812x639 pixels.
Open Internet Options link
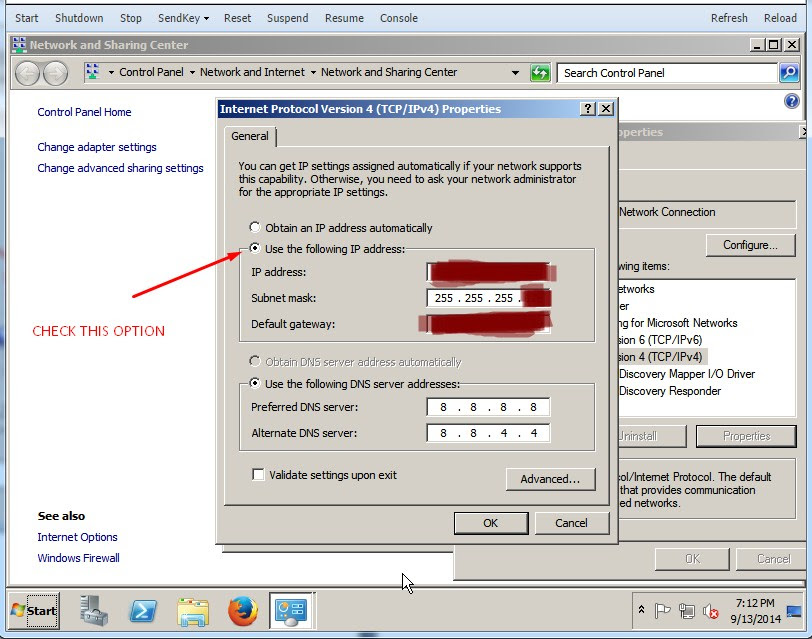tap(77, 537)
